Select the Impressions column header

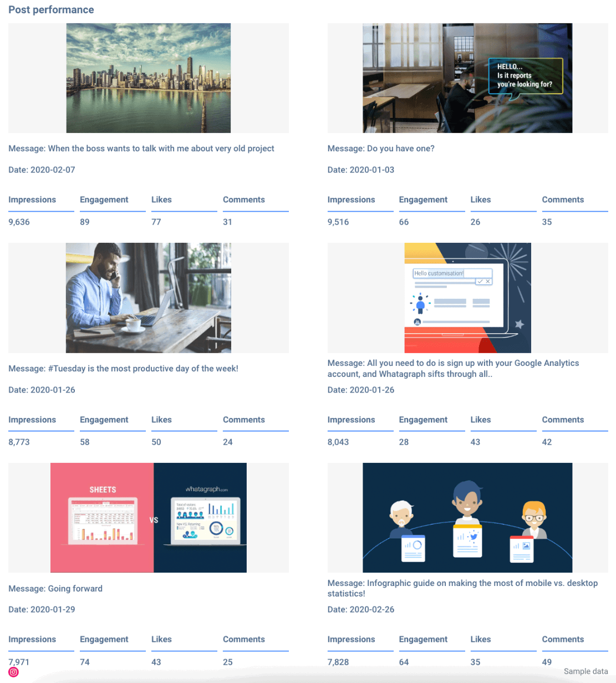(32, 200)
